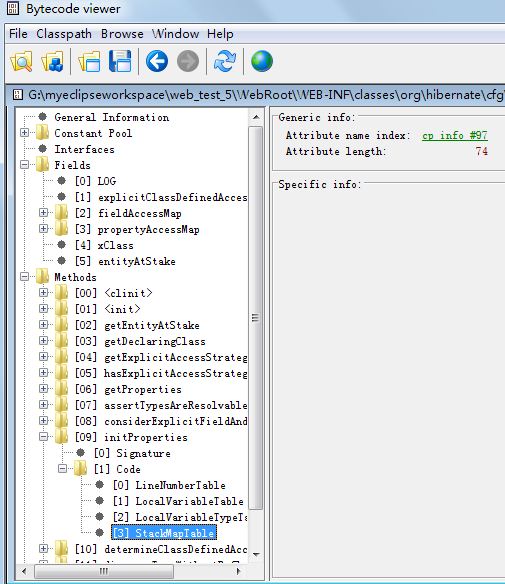Expand the [10] determineClassDefinedAcc node
This screenshot has width=505, height=584.
click(44, 549)
